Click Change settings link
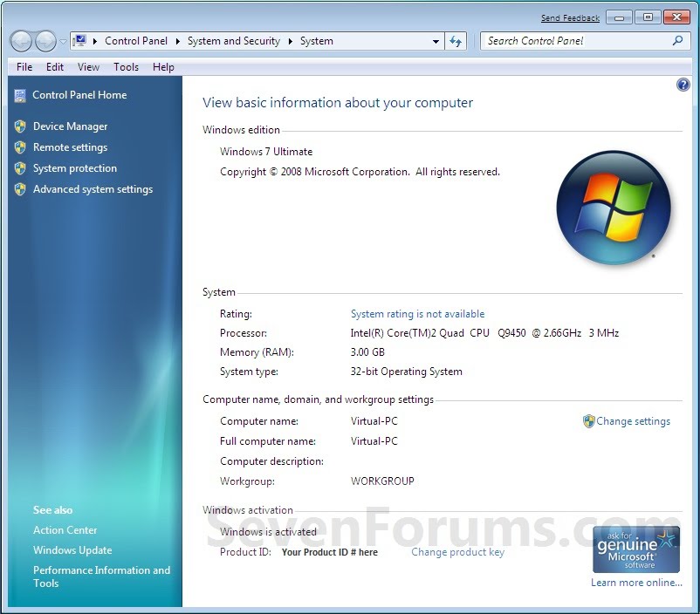The image size is (700, 614). tap(633, 421)
